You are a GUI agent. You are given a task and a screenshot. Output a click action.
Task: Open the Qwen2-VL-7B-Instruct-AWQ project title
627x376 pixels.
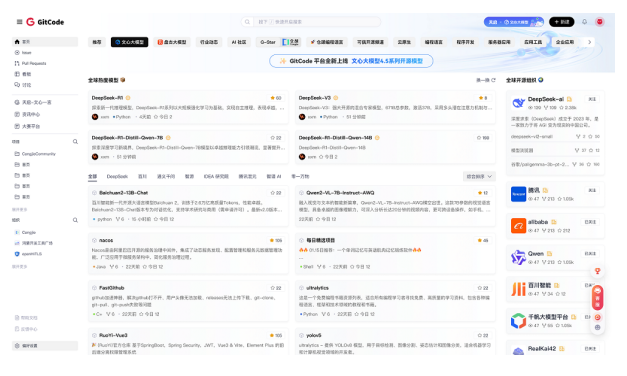340,193
